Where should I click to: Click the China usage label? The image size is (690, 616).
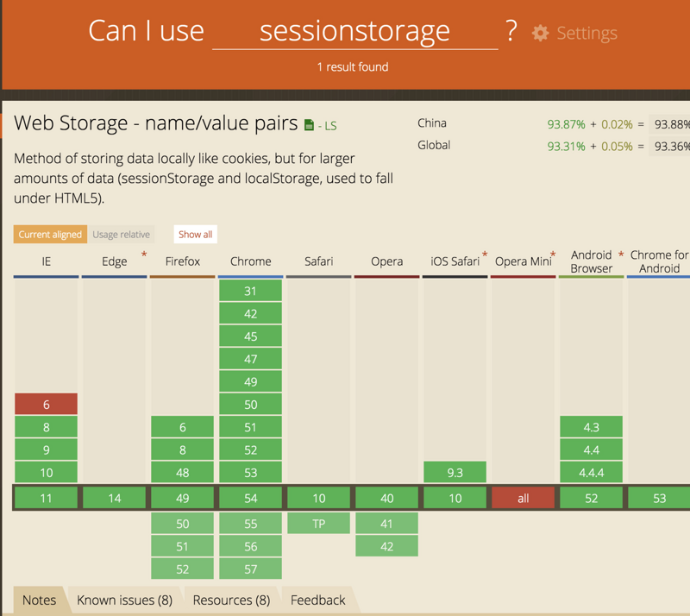(x=432, y=123)
